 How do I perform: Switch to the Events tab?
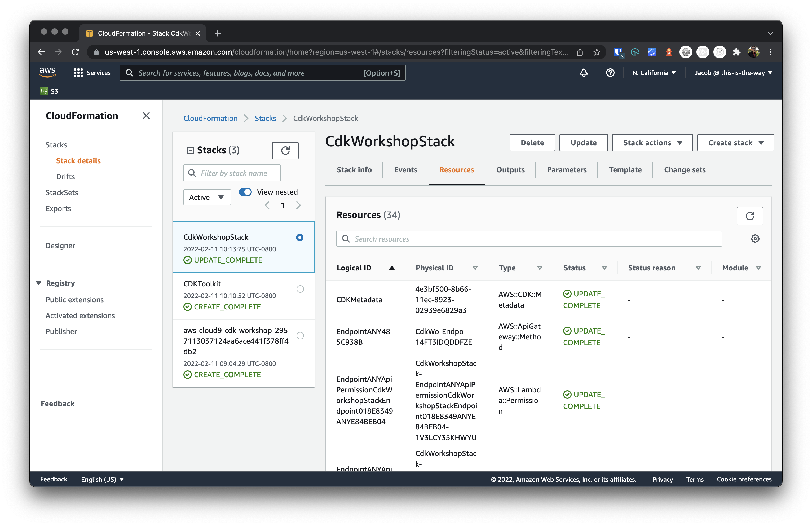(x=405, y=170)
